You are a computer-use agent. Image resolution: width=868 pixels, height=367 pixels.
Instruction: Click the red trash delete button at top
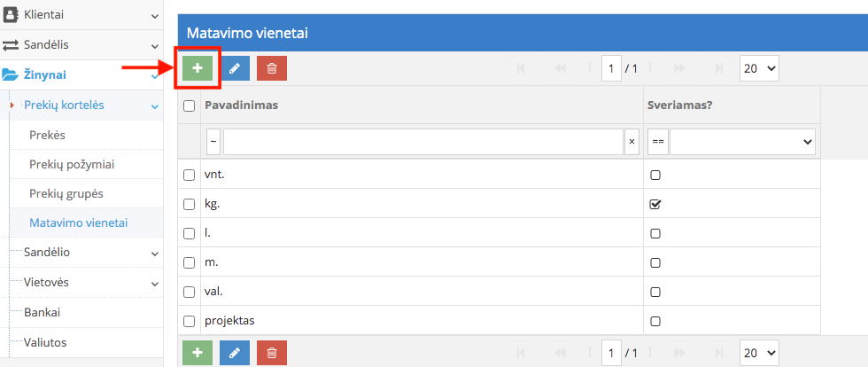tap(272, 68)
